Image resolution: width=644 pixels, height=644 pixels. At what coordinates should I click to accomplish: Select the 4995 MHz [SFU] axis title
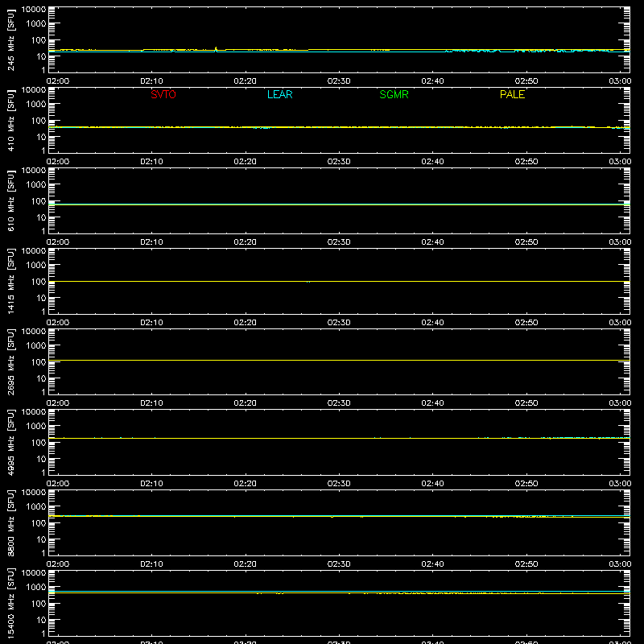pyautogui.click(x=11, y=442)
